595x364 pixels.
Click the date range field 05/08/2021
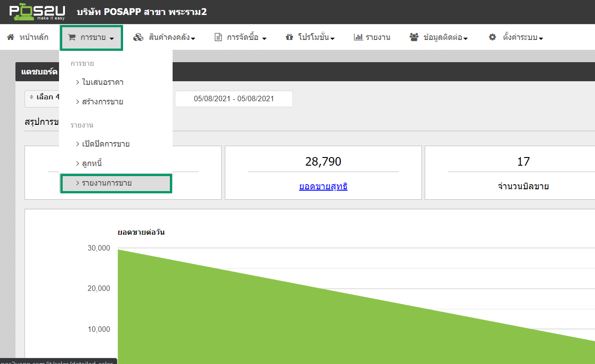click(x=234, y=98)
